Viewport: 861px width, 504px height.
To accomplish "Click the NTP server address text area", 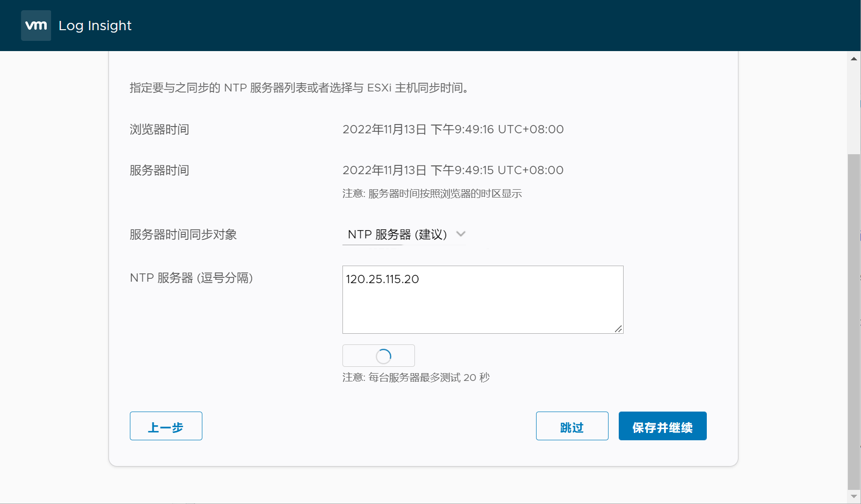I will click(482, 299).
